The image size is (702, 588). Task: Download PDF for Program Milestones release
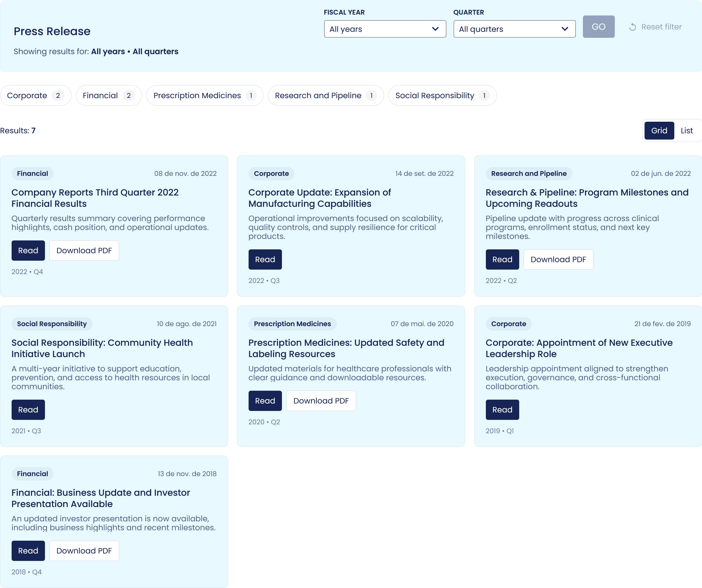tap(558, 259)
